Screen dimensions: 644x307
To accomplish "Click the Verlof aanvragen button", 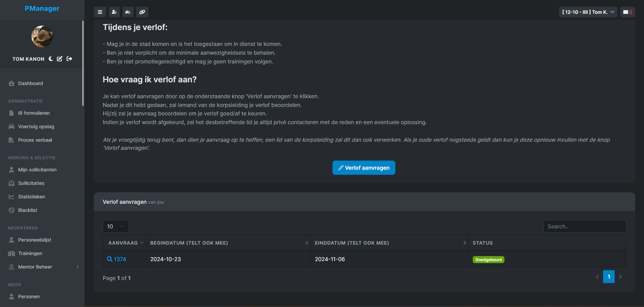I will coord(364,168).
